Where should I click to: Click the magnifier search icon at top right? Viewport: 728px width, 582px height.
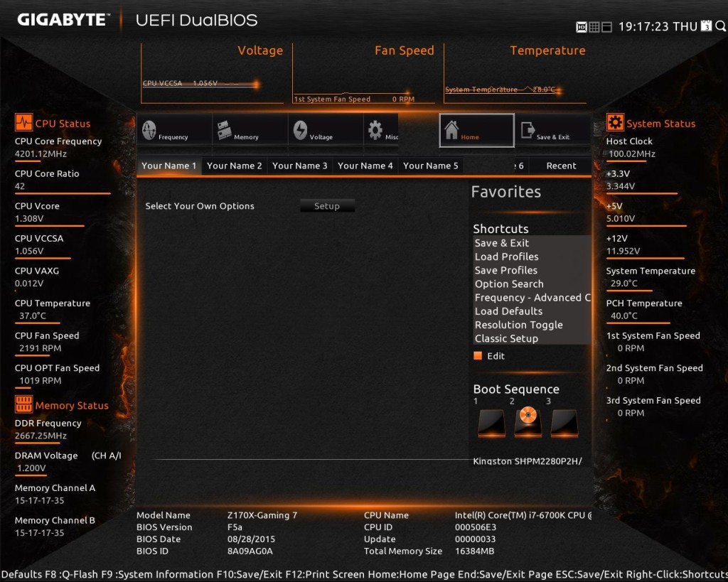720,26
